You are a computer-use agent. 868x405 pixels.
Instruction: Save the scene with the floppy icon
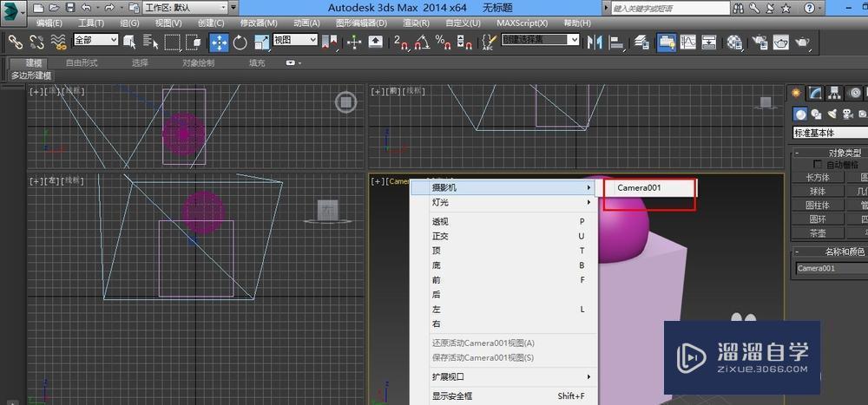pos(69,8)
